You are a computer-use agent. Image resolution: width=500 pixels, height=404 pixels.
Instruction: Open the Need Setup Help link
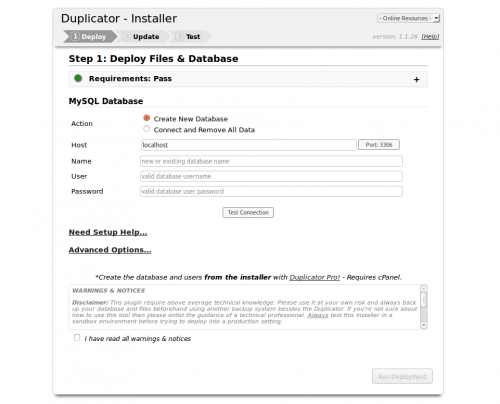click(108, 232)
